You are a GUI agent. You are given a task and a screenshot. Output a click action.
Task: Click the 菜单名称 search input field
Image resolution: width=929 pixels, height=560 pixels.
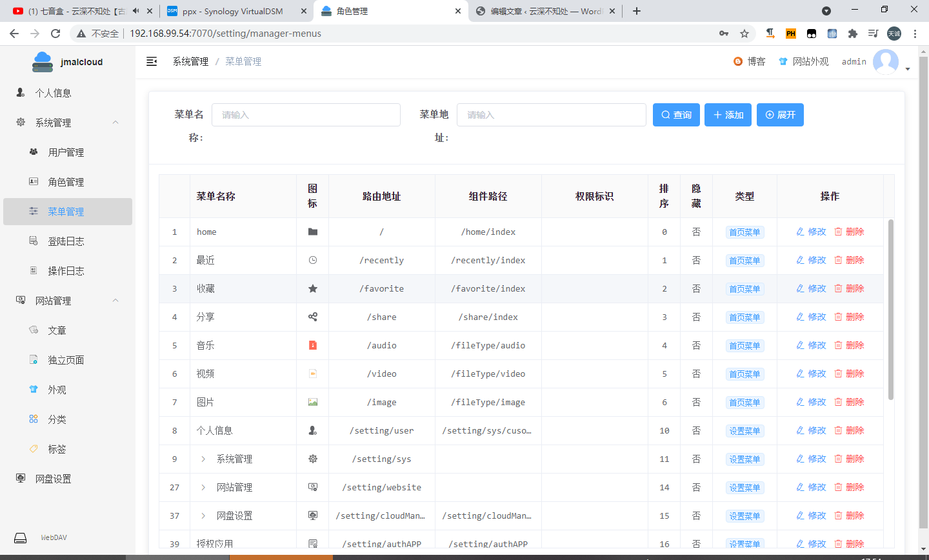tap(306, 114)
